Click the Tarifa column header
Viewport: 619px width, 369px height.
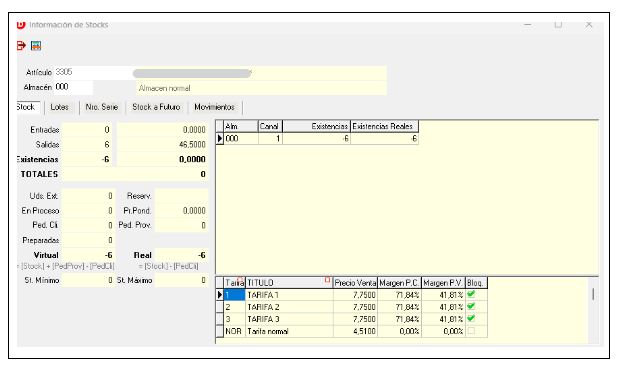(x=234, y=283)
